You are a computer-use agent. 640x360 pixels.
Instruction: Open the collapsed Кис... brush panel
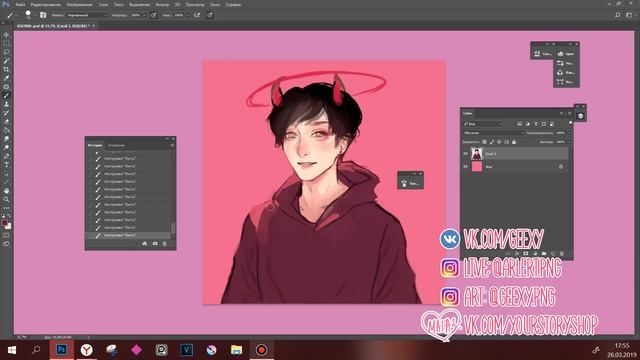pyautogui.click(x=410, y=183)
